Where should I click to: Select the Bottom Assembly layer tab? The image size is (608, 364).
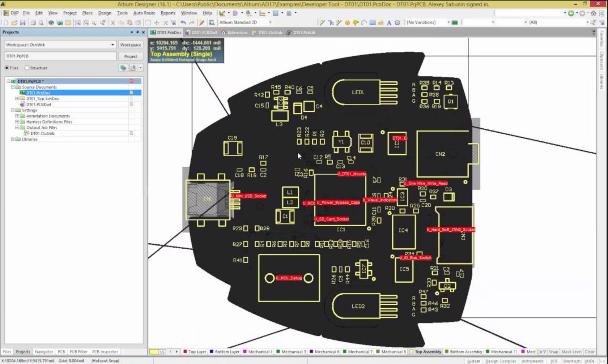click(463, 352)
